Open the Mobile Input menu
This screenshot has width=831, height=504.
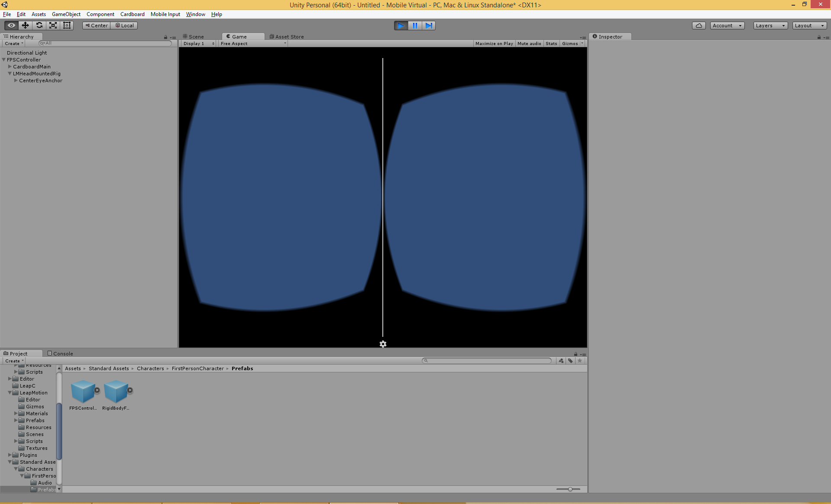coord(165,14)
